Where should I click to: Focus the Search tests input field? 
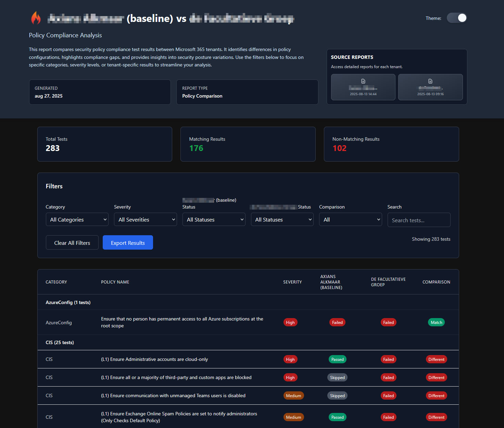[x=419, y=220]
